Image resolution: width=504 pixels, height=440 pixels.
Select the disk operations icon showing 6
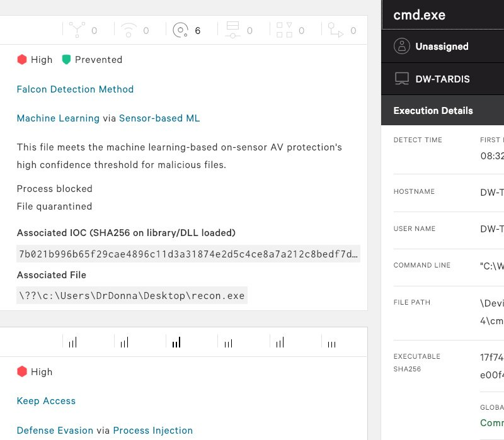181,30
